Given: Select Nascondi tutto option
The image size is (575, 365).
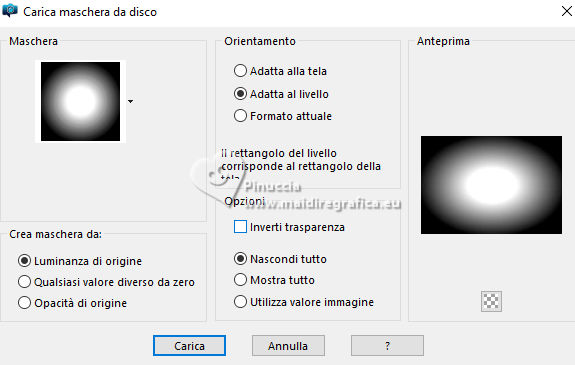Looking at the screenshot, I should point(240,259).
